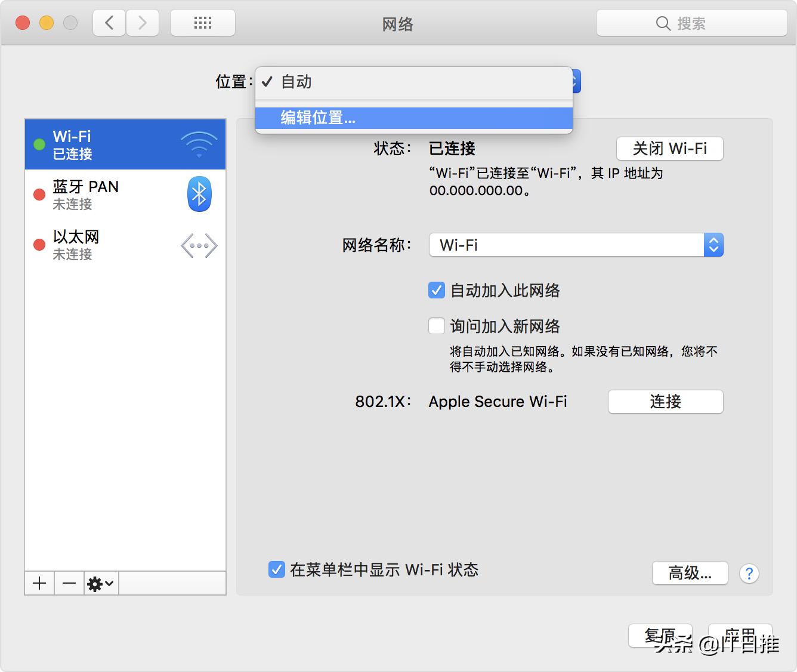Screen dimensions: 797x672
Task: Click the forward navigation arrow
Action: (x=143, y=22)
